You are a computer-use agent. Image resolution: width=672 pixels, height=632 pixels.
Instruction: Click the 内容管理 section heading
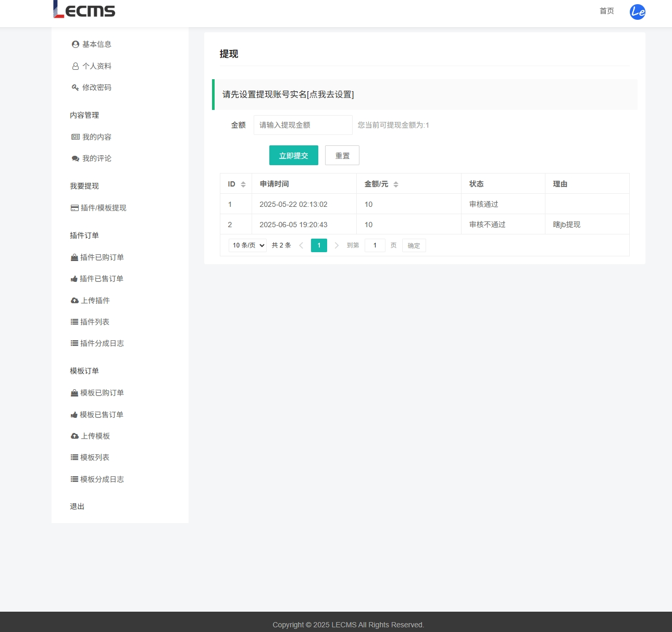(x=84, y=115)
